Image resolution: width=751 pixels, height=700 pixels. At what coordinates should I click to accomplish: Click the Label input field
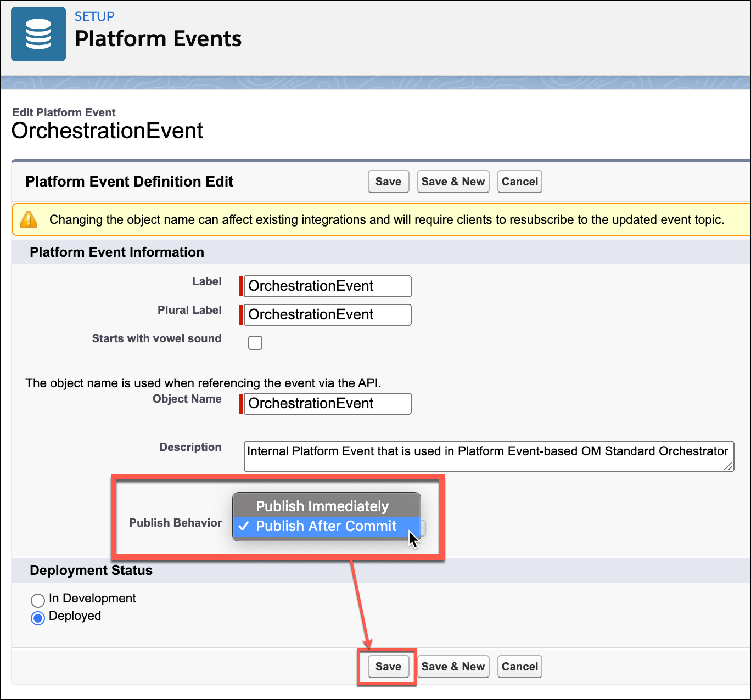pos(327,286)
